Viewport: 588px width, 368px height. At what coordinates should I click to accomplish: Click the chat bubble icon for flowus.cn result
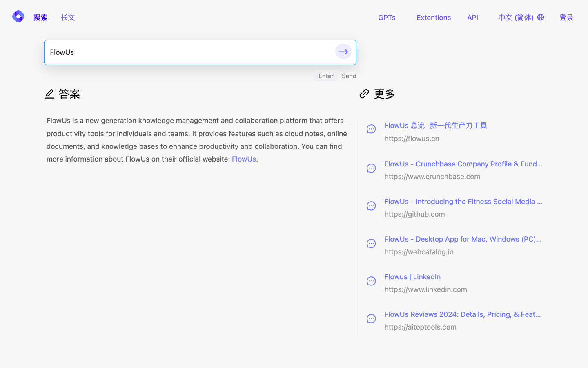point(371,129)
